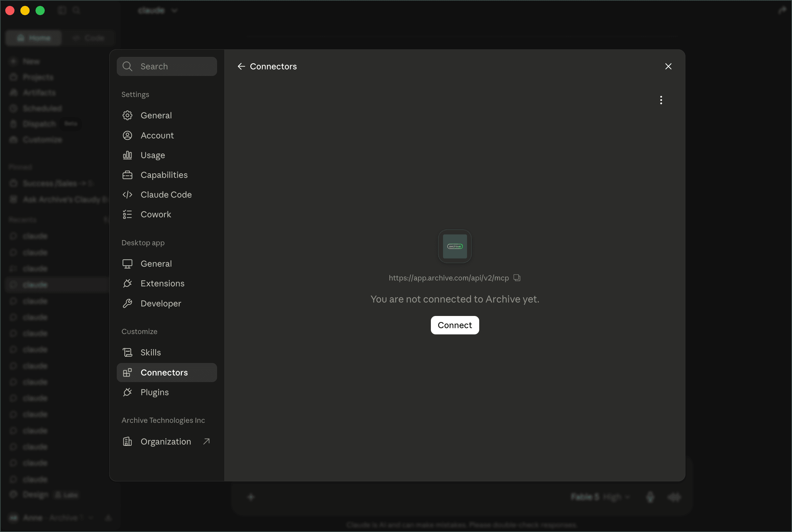
Task: Open Skills settings
Action: click(167, 352)
